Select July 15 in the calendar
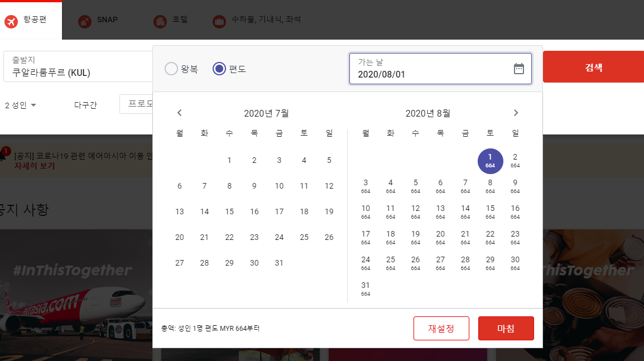The width and height of the screenshot is (644, 361). (x=229, y=211)
